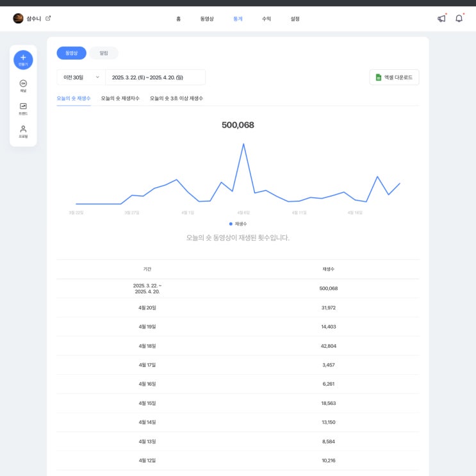This screenshot has width=476, height=476.
Task: Click the 3월 22일 axis label
Action: click(x=76, y=213)
